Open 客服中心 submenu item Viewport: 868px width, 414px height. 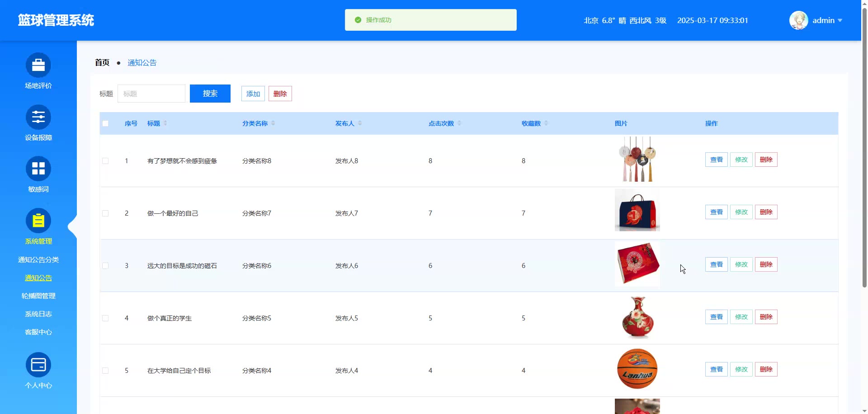[x=38, y=332]
